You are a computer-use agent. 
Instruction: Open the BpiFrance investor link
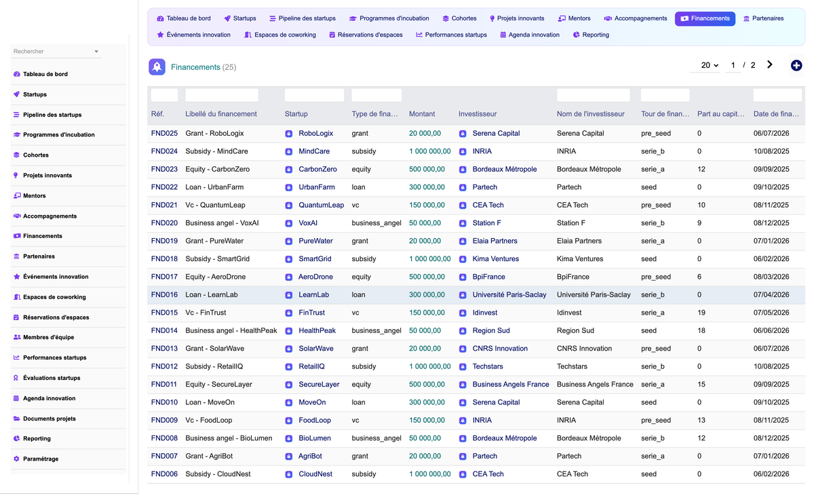tap(488, 277)
